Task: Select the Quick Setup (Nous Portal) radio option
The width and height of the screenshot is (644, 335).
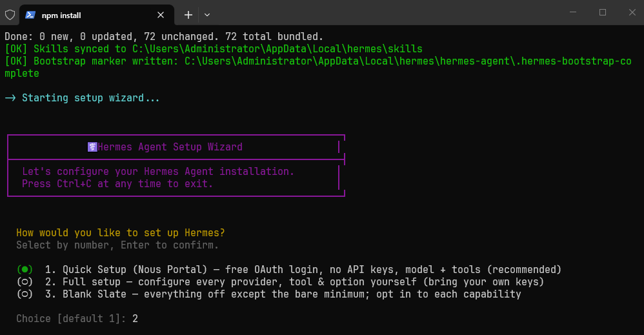Action: point(25,270)
